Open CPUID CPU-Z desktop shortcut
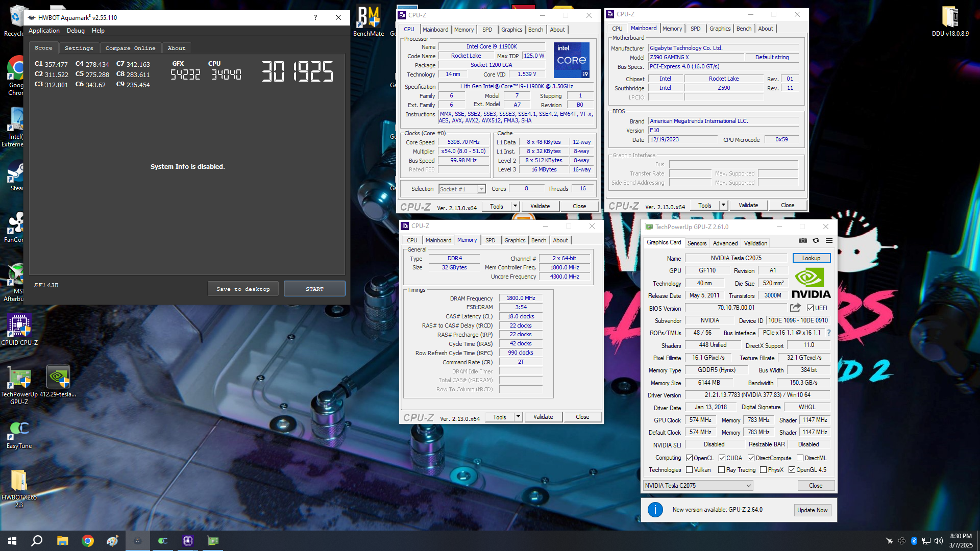The height and width of the screenshot is (551, 980). (x=19, y=330)
